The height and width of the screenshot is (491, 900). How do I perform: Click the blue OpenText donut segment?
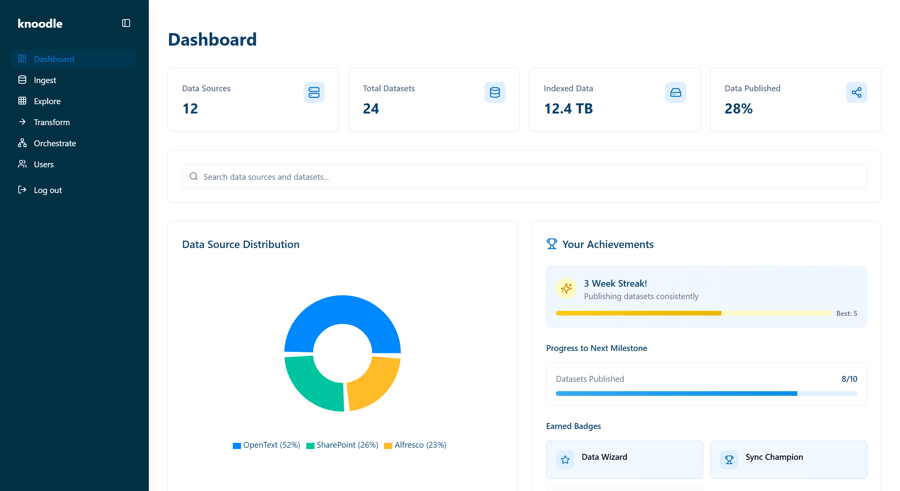point(343,309)
